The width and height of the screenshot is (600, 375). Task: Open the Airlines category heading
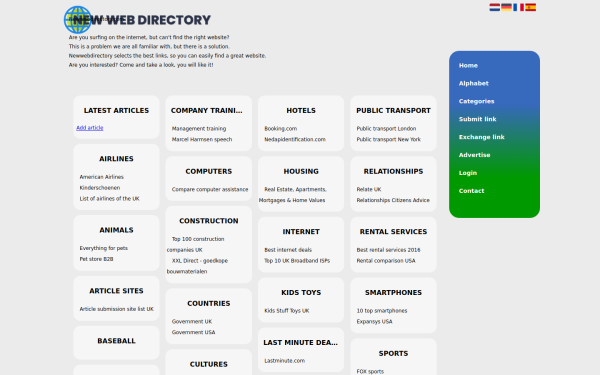point(116,159)
